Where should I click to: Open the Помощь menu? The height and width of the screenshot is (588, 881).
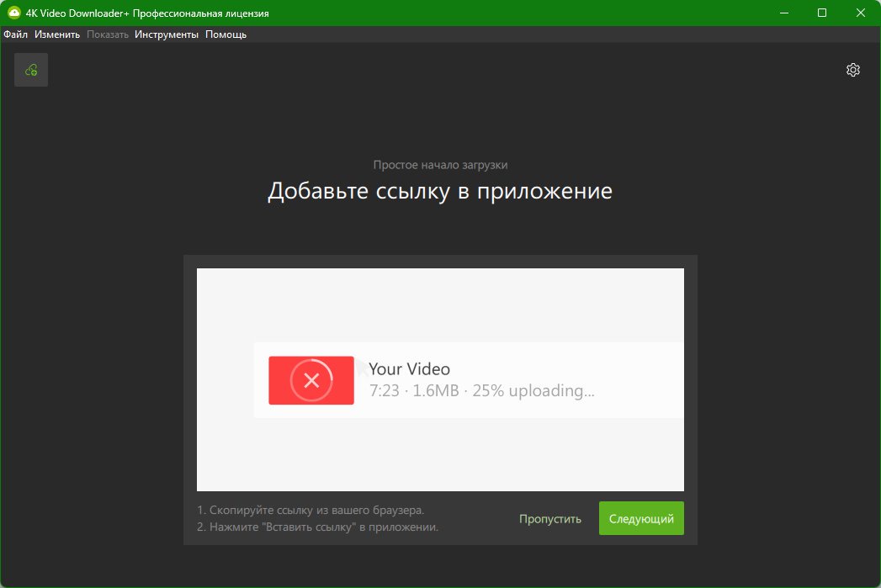tap(226, 34)
